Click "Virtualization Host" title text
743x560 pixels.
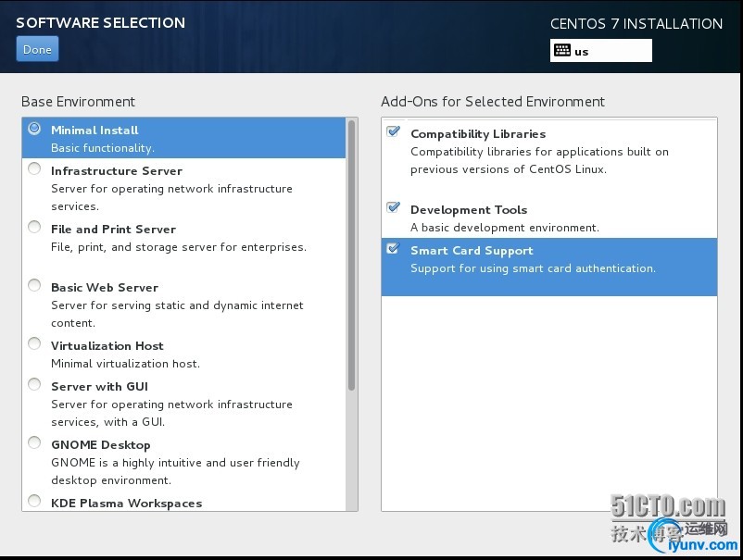107,345
